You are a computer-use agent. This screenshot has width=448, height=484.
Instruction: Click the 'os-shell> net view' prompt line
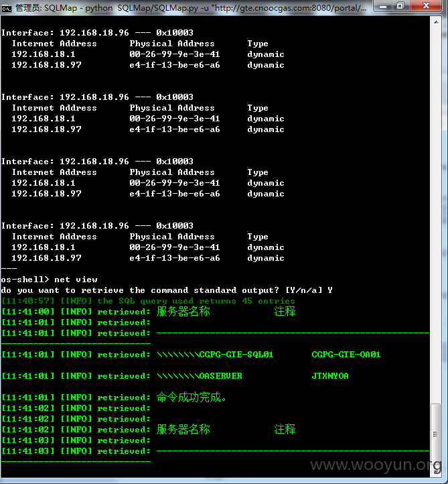(x=49, y=280)
